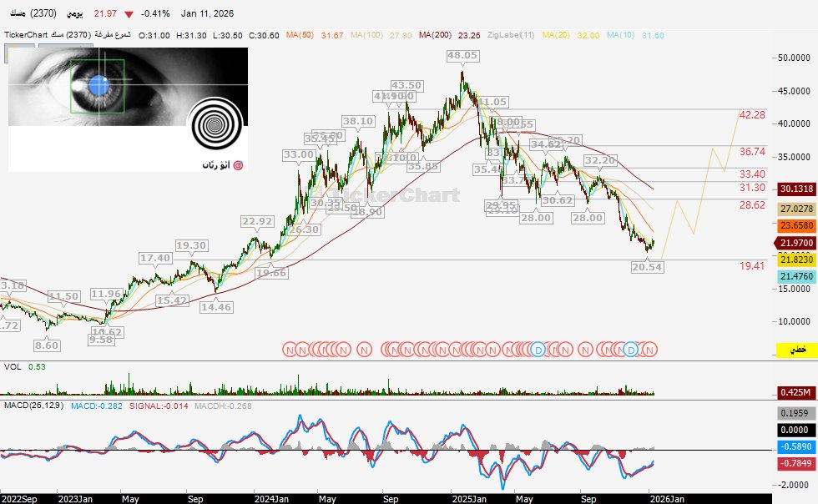Select the MACD(26,12,9) indicator title

pyautogui.click(x=34, y=406)
